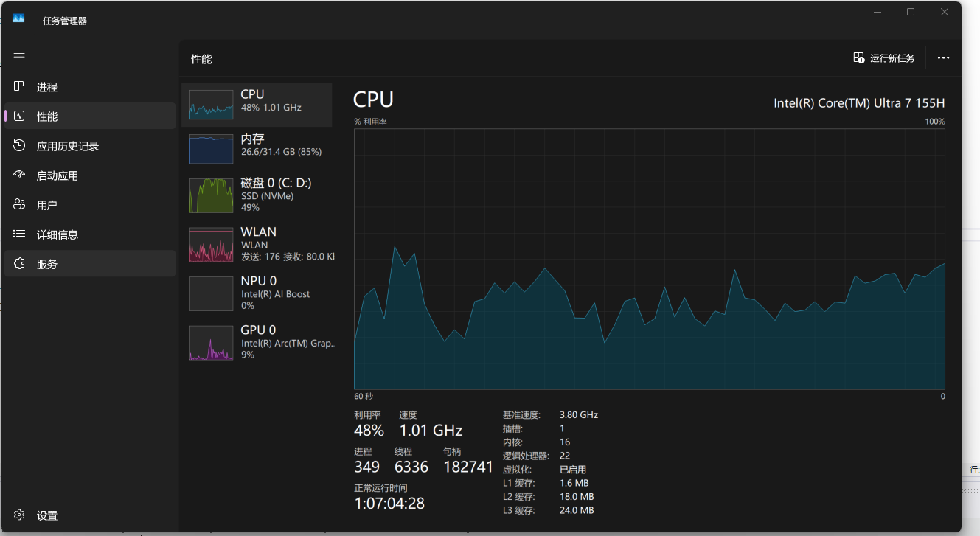
Task: Select the 内存 memory graph entry
Action: coord(210,149)
